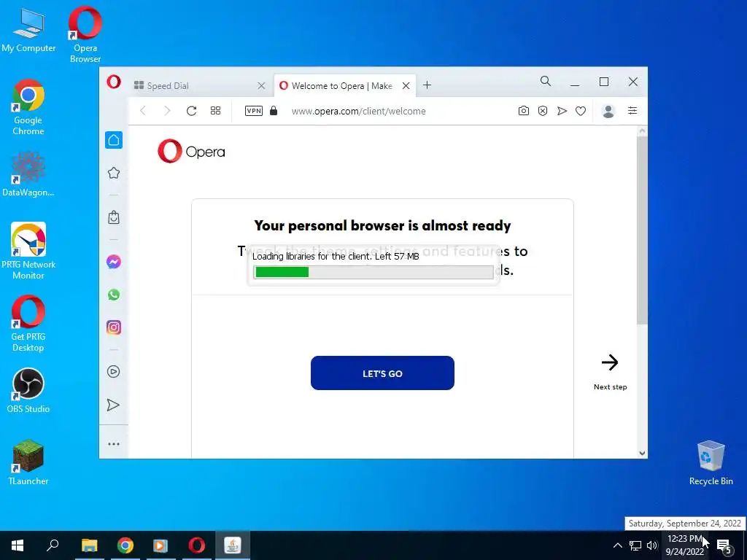Switch to the Java app in taskbar
Screen dimensions: 747x560
pos(233,545)
